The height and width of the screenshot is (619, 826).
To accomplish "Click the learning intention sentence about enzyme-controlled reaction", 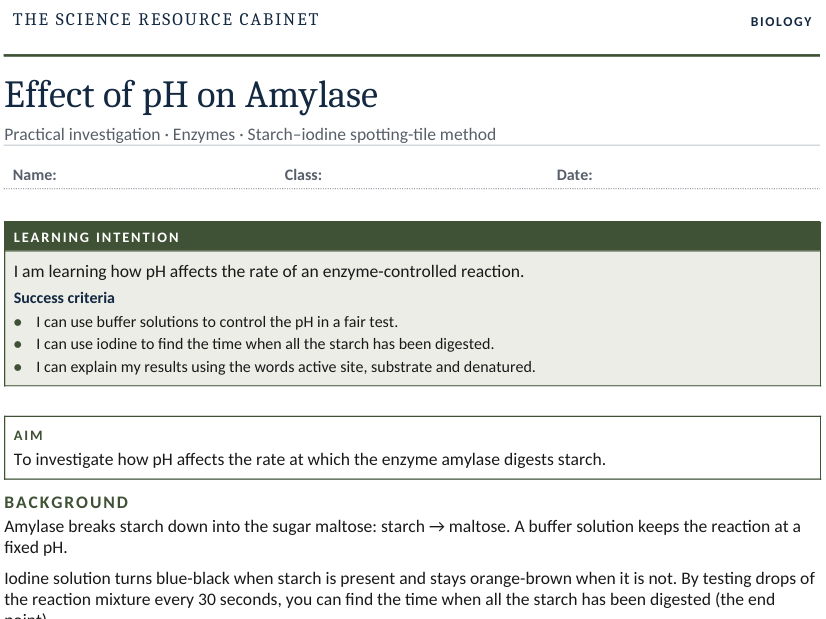I will [269, 272].
